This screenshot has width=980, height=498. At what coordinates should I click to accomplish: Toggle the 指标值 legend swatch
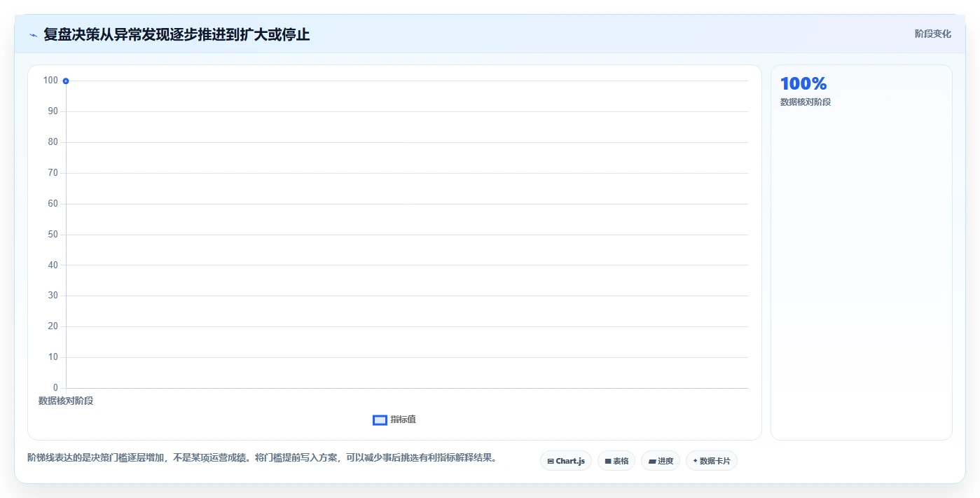pyautogui.click(x=380, y=420)
